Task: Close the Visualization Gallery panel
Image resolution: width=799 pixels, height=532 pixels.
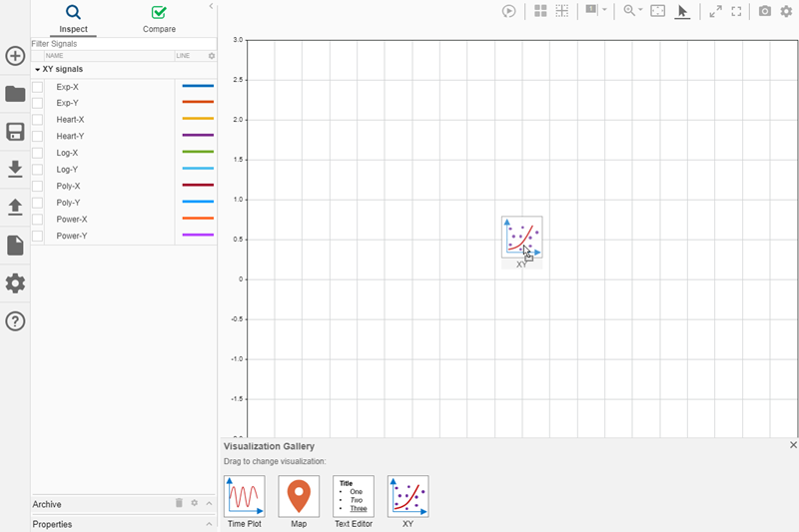Action: pyautogui.click(x=793, y=445)
